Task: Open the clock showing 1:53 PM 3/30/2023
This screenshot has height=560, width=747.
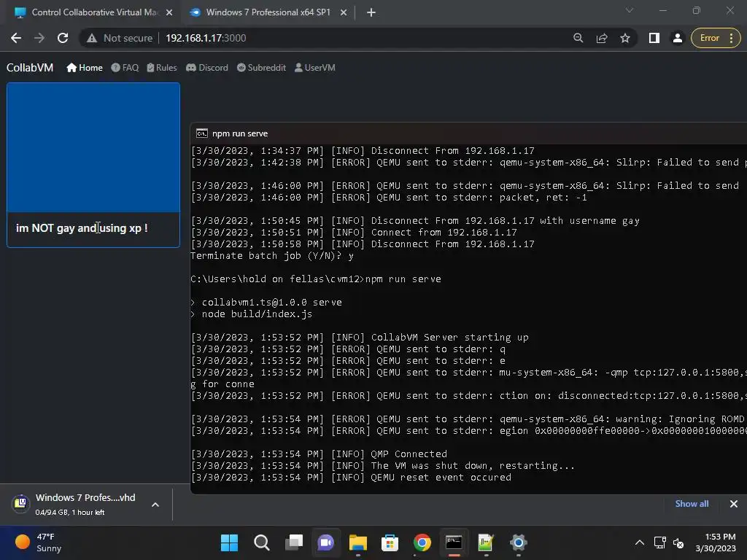Action: [716, 542]
